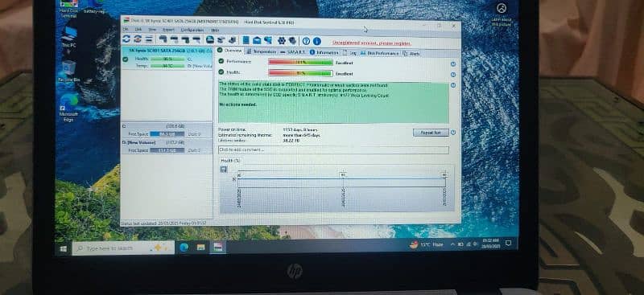Click the Windows taskbar search box
644x295 pixels.
(123, 248)
